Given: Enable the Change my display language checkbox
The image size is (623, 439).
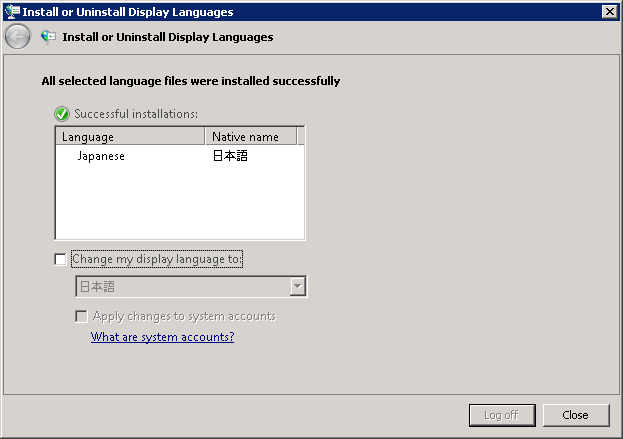Looking at the screenshot, I should click(61, 259).
